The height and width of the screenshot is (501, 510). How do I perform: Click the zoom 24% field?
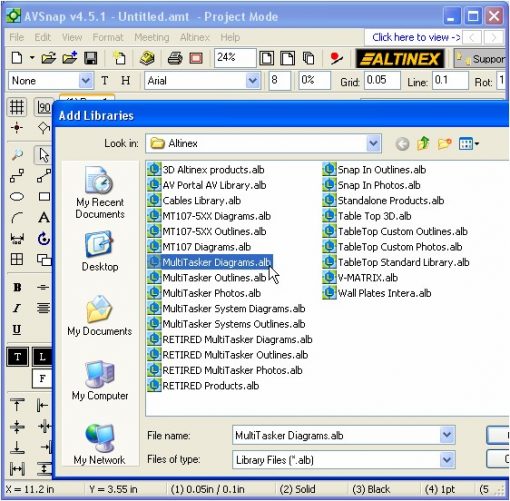[x=235, y=58]
